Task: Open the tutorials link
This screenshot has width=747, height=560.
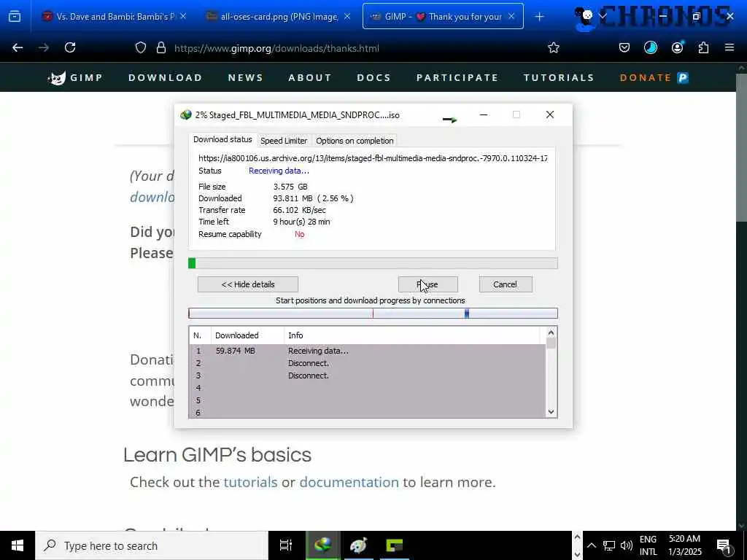Action: coord(251,482)
